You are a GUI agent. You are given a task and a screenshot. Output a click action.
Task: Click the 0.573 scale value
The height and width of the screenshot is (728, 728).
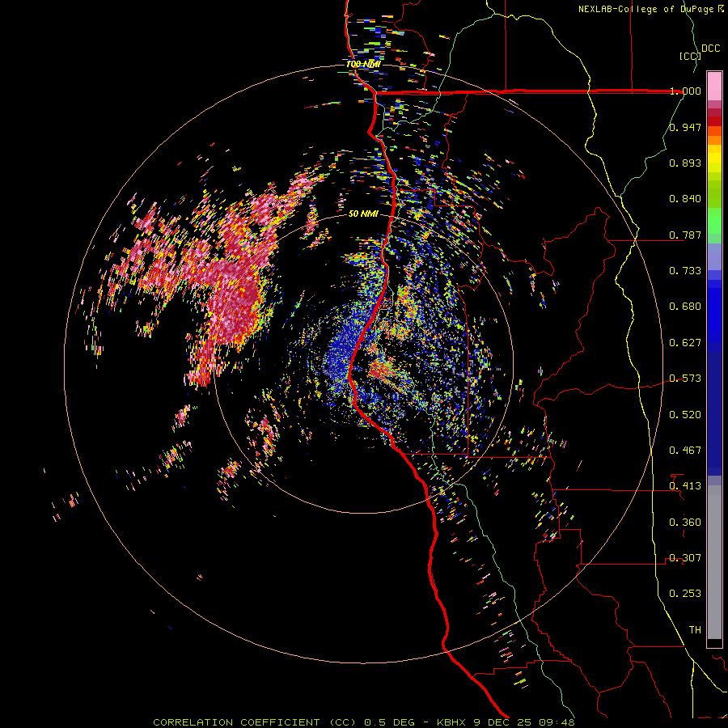click(x=685, y=379)
